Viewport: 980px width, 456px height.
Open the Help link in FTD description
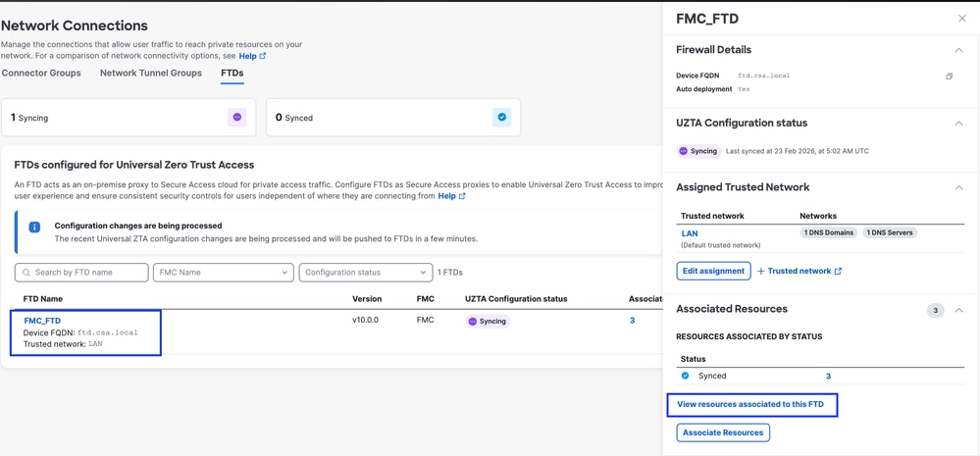point(451,196)
